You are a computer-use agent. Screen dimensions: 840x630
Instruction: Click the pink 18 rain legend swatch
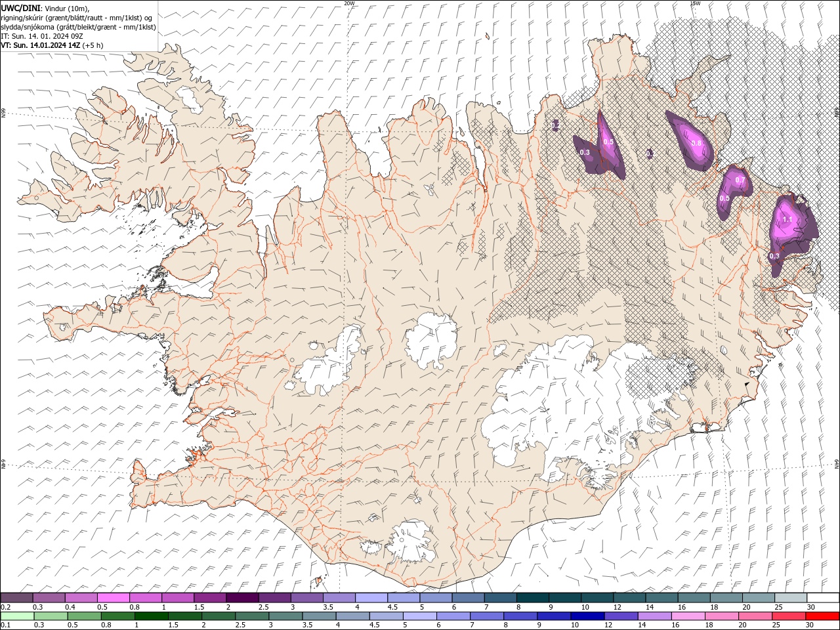[721, 616]
